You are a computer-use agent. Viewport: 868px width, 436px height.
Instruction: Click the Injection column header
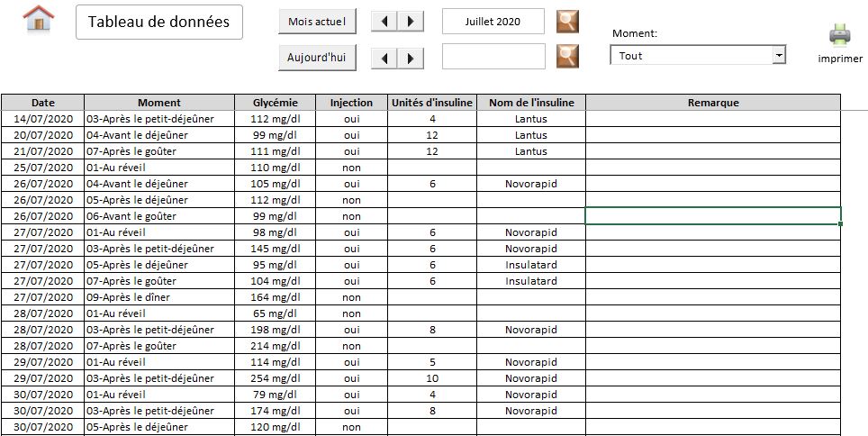pyautogui.click(x=351, y=103)
